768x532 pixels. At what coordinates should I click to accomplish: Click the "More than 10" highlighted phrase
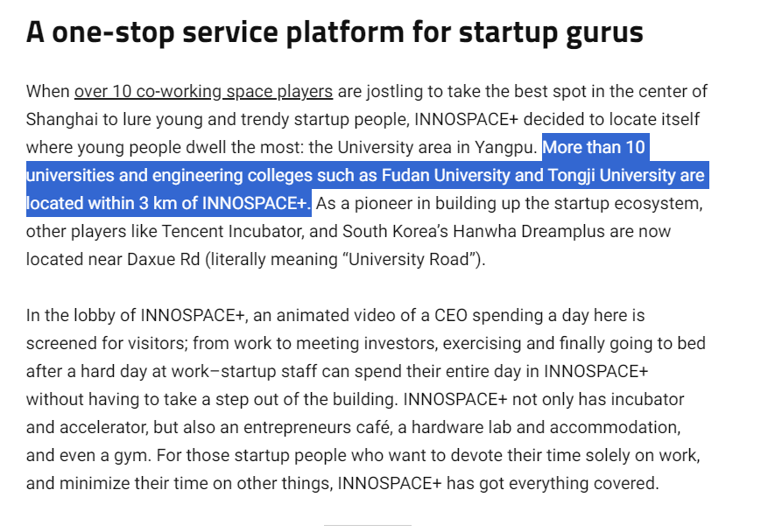(x=594, y=147)
